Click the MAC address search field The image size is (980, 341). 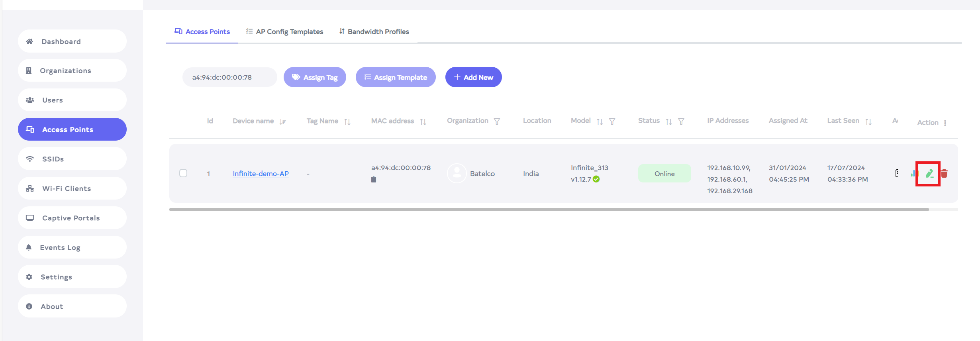pyautogui.click(x=229, y=77)
